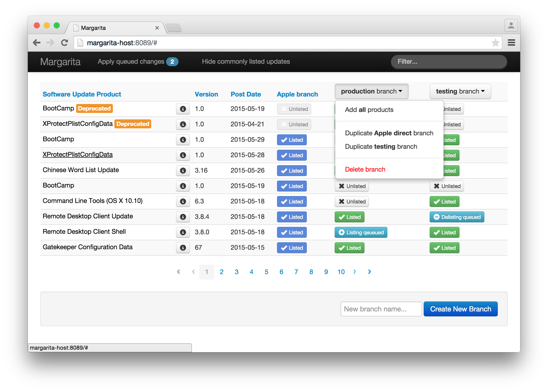Viewport: 548px width, 392px height.
Task: Choose Delete branch from menu
Action: pyautogui.click(x=365, y=169)
